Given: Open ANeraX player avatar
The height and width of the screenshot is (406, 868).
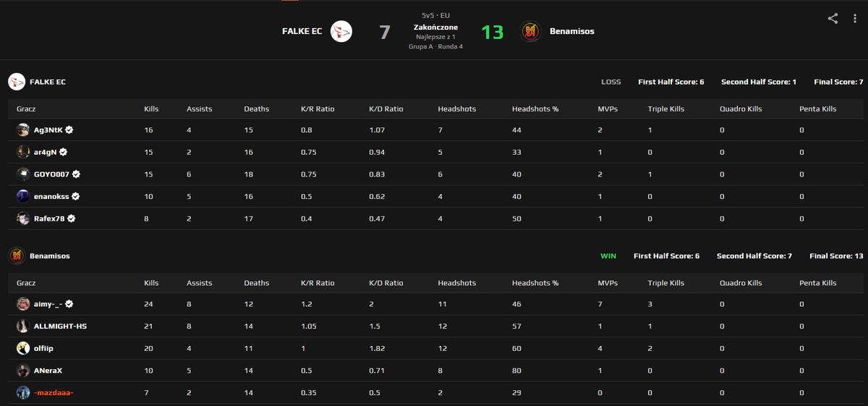Looking at the screenshot, I should pyautogui.click(x=23, y=371).
